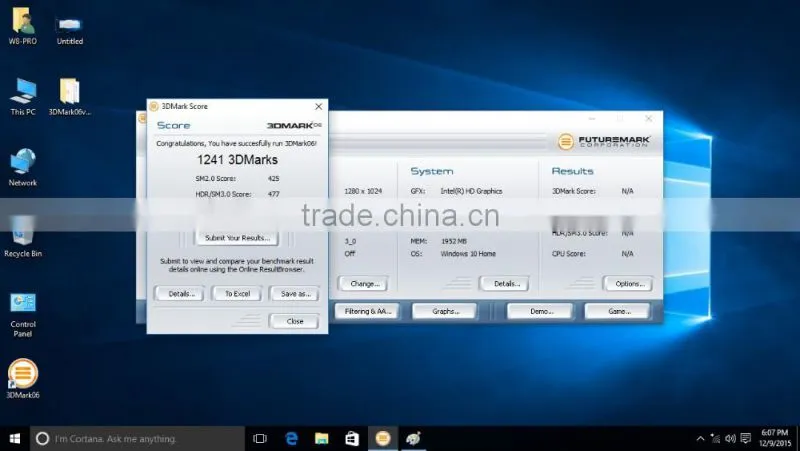Open the 3DMark06v folder on desktop

(x=70, y=97)
